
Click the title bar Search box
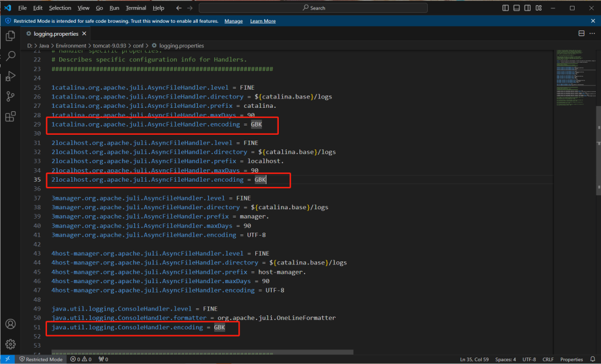tap(313, 8)
